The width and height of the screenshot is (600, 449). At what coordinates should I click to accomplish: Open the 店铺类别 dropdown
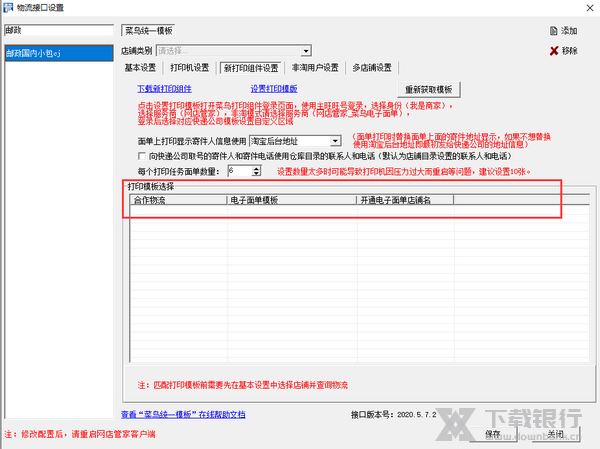(x=306, y=51)
